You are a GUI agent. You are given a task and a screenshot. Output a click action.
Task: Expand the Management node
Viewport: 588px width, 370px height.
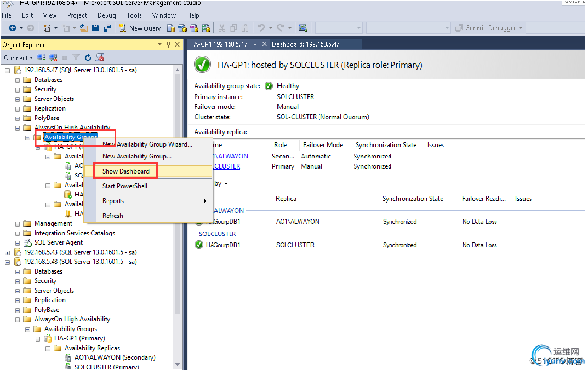coord(18,224)
